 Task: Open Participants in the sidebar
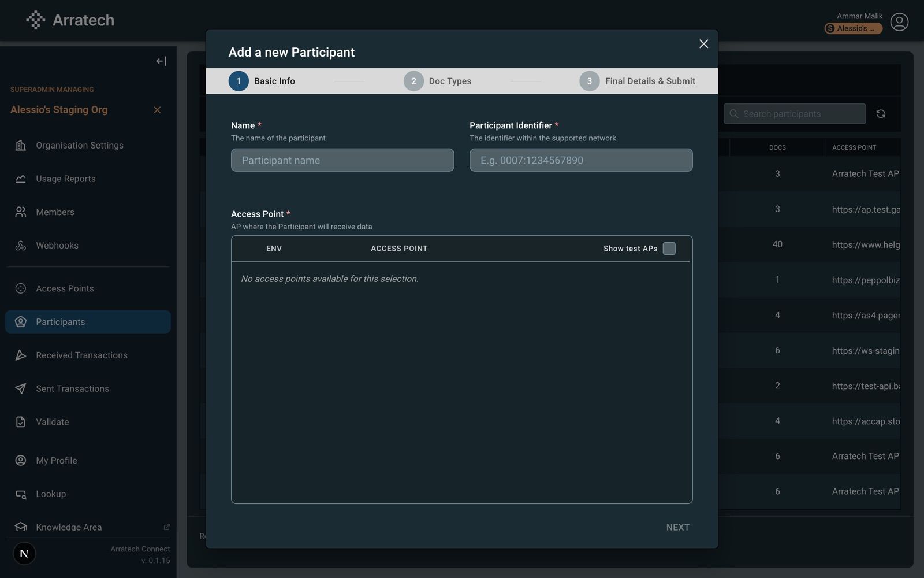[x=88, y=322]
